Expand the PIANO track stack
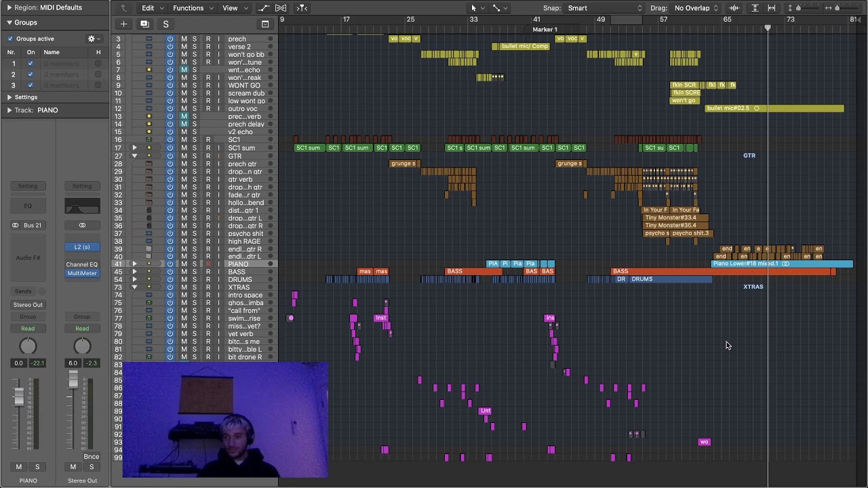Viewport: 868px width, 488px height. tap(134, 264)
